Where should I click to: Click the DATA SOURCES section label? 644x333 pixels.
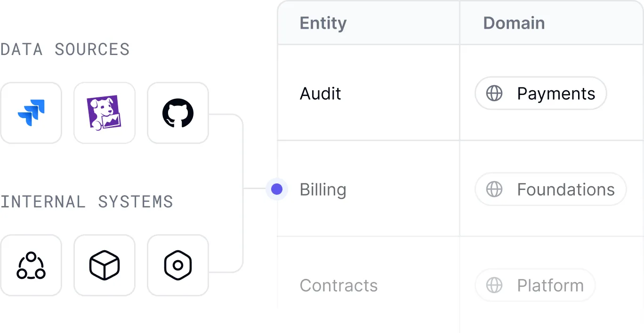coord(66,49)
